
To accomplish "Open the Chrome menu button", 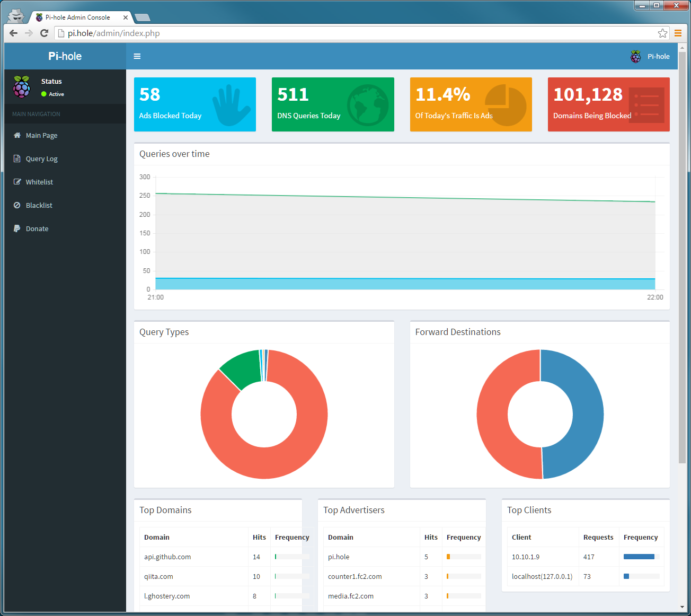I will pos(678,33).
